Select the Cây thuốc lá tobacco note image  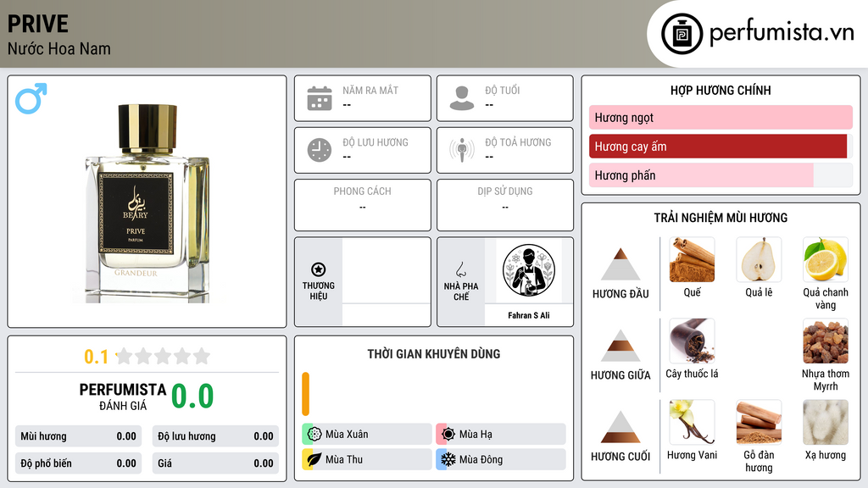[692, 341]
